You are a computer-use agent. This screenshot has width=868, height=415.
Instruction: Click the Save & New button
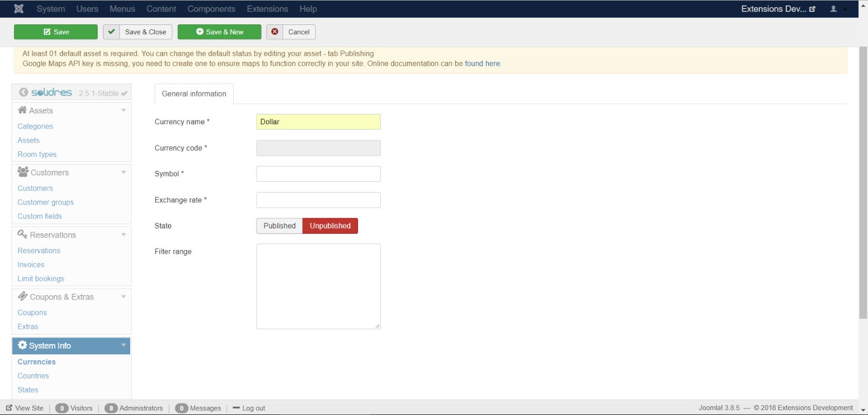tap(220, 32)
